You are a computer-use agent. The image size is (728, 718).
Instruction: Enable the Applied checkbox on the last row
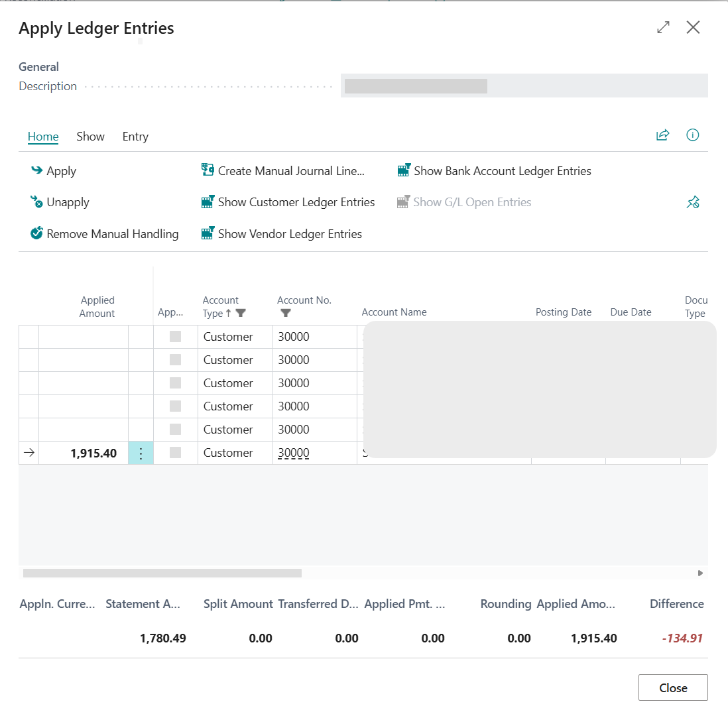[175, 452]
